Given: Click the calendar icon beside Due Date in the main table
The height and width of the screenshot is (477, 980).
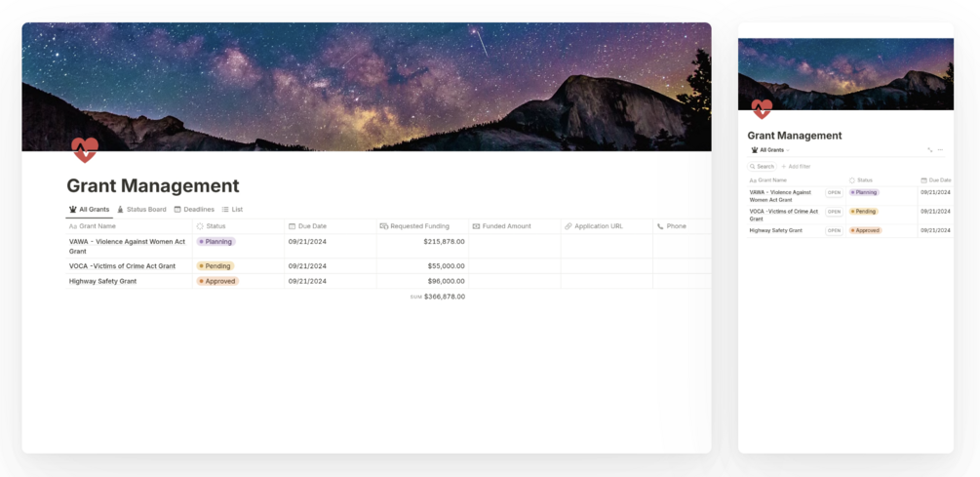Looking at the screenshot, I should click(292, 226).
